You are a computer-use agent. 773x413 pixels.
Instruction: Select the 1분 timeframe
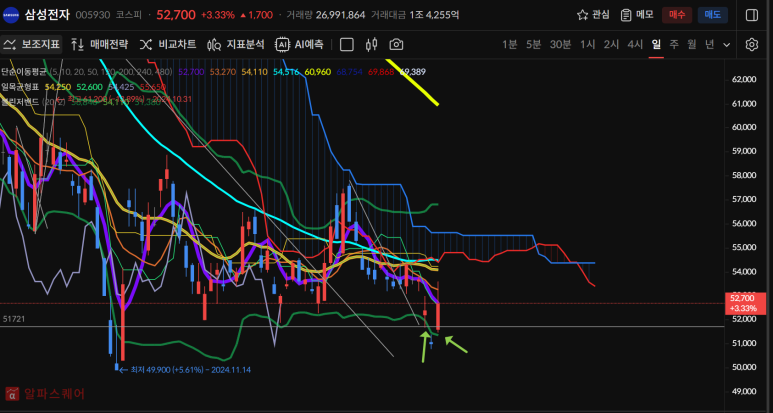click(510, 45)
